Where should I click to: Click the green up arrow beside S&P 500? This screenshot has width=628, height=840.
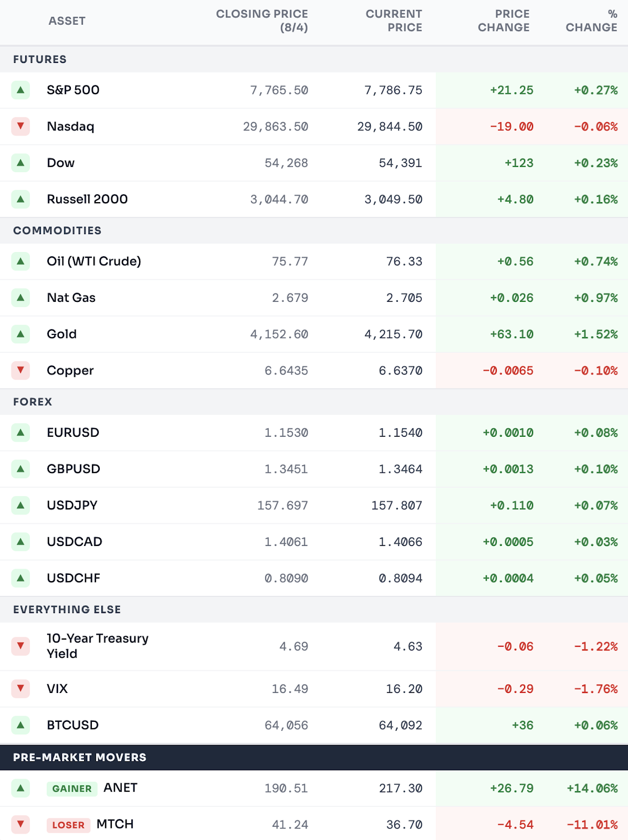tap(20, 90)
